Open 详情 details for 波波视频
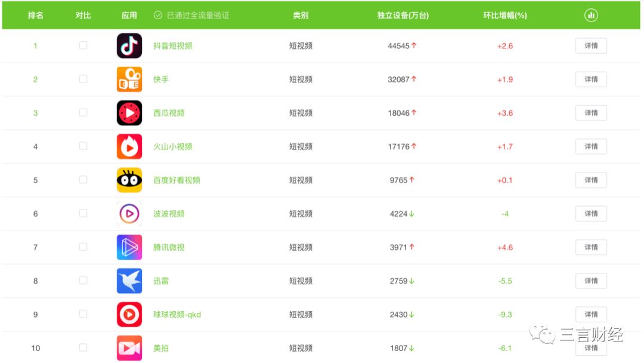The height and width of the screenshot is (363, 644). point(591,214)
